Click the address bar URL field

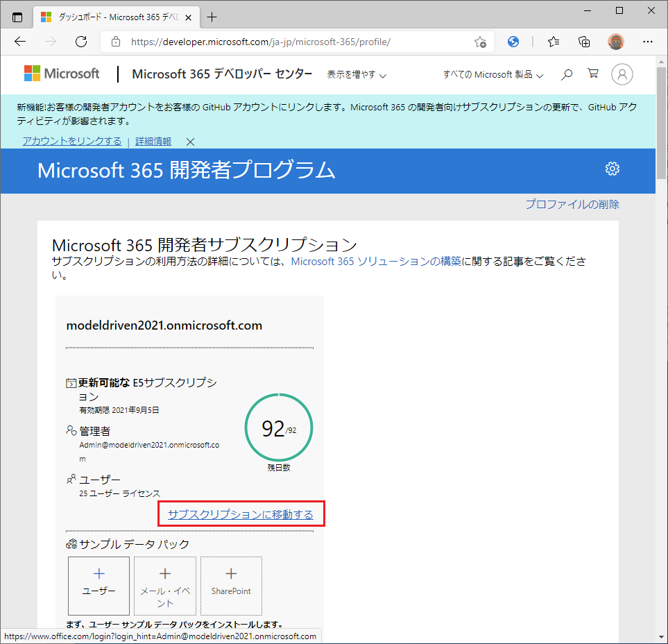(297, 42)
